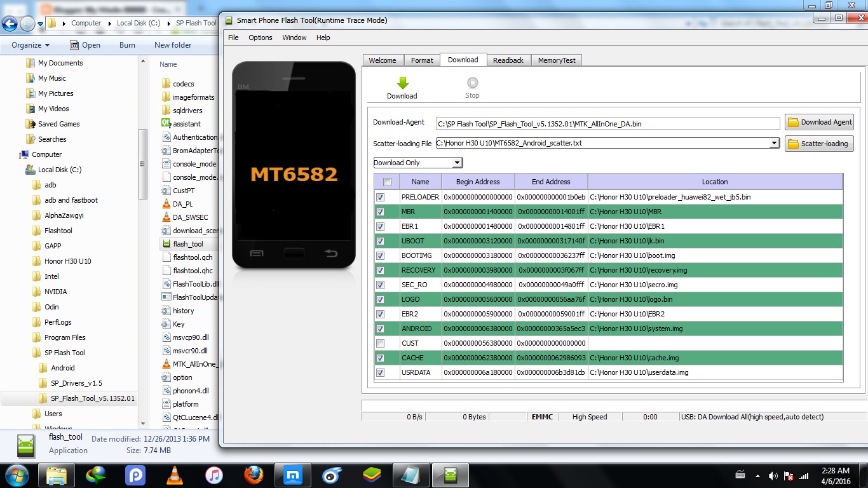The width and height of the screenshot is (868, 488).
Task: Uncheck the MBR partition checkbox
Action: pos(380,212)
